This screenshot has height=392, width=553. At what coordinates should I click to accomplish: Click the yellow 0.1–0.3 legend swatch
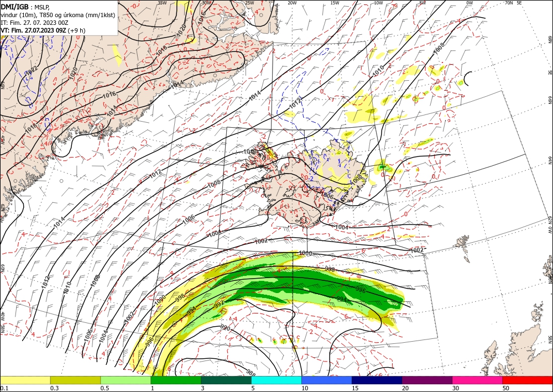pos(25,380)
